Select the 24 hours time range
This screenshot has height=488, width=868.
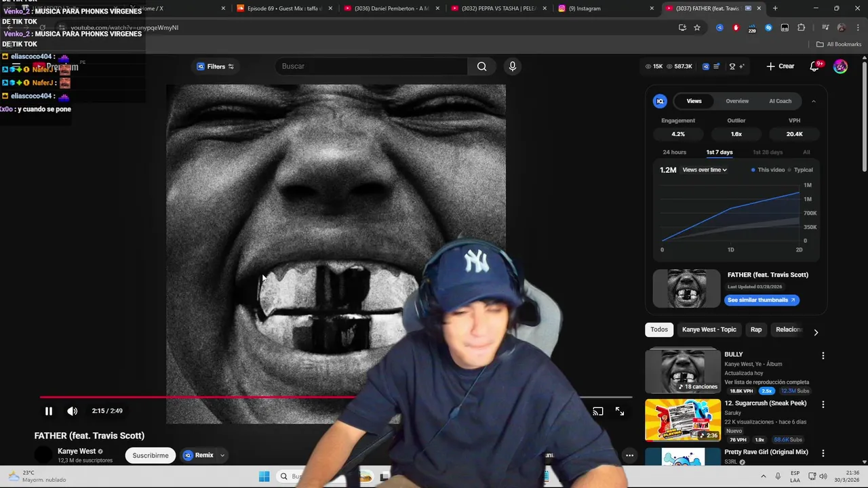click(674, 152)
